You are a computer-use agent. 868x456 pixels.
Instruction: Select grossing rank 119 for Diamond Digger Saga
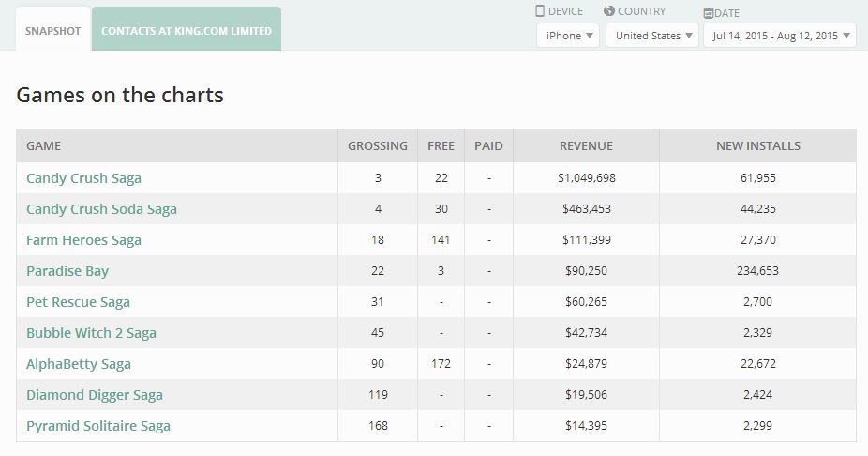[x=378, y=395]
